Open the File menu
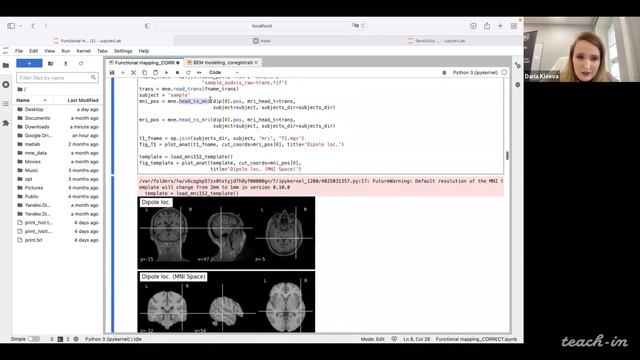 [19, 51]
